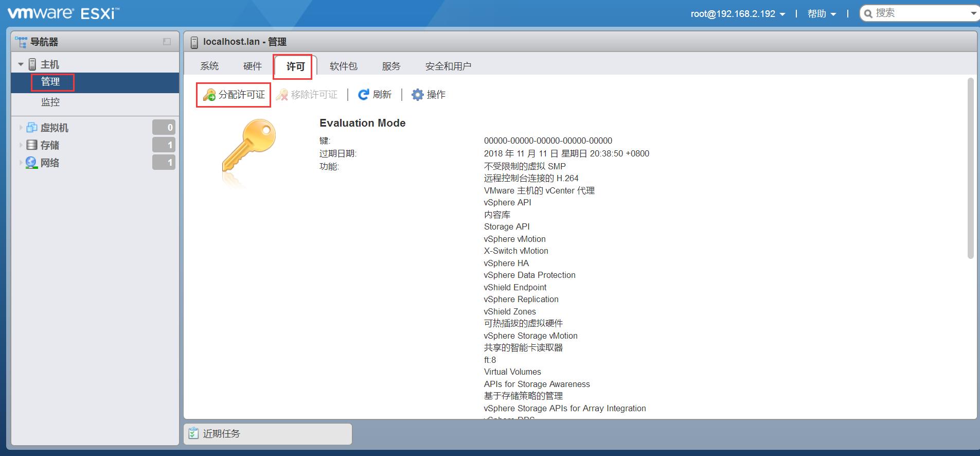Click the remove license icon
980x456 pixels.
tap(282, 95)
